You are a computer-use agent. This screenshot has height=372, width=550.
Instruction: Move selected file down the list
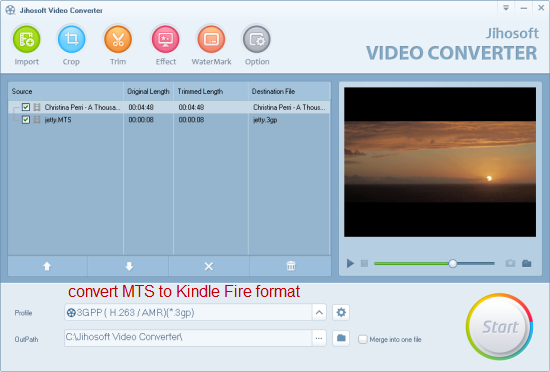point(129,266)
